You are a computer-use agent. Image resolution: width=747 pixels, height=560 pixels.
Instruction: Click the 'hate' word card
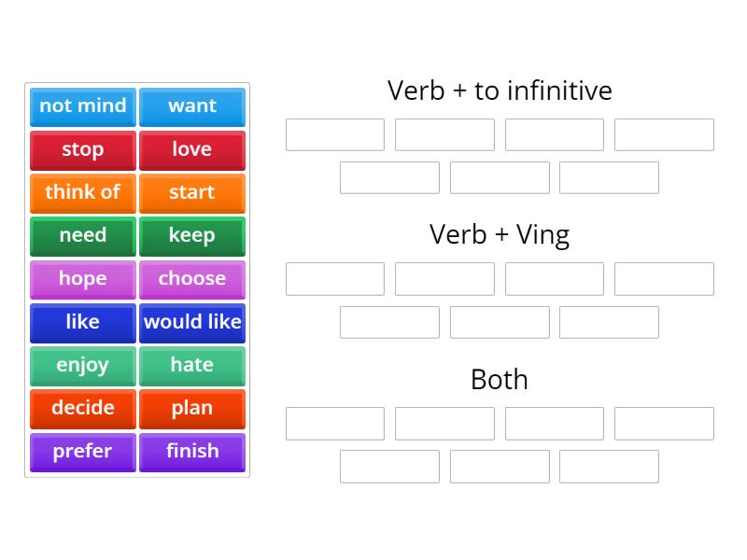tap(192, 366)
